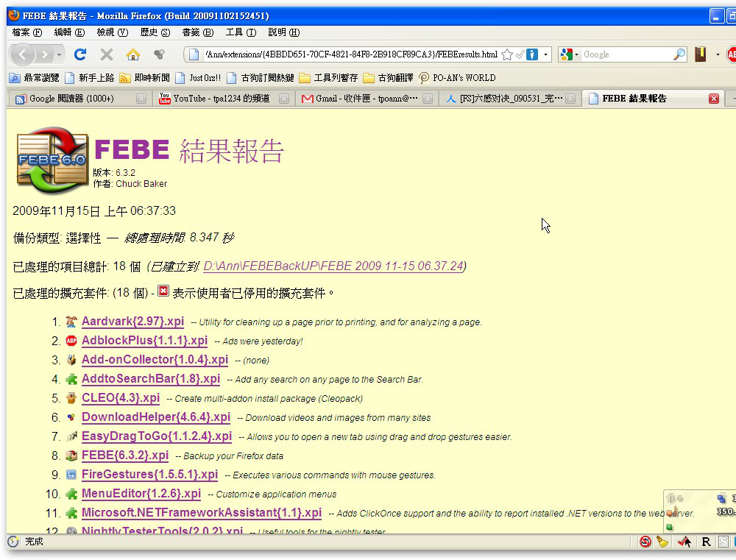Open the 古狗翻譯 bookmark folder
The height and width of the screenshot is (560, 736).
click(388, 78)
